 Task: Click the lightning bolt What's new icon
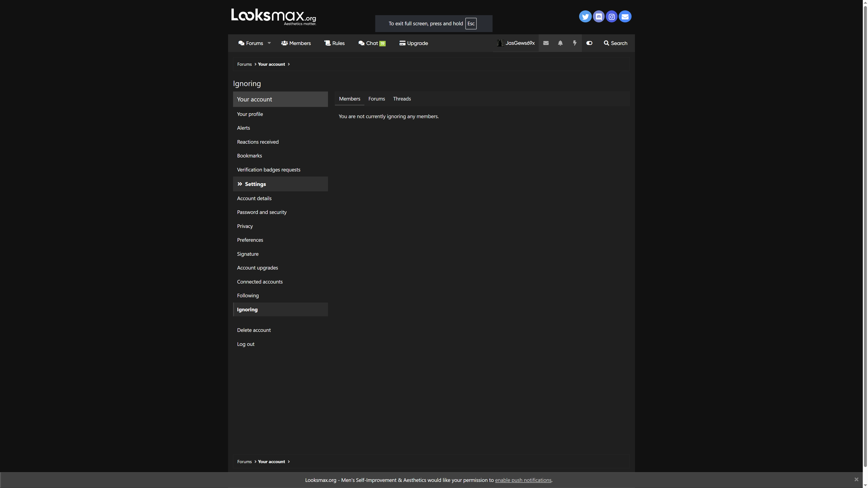(575, 43)
